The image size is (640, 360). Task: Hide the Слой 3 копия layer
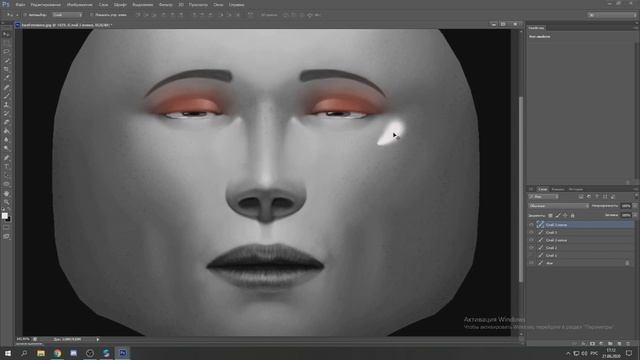click(531, 225)
